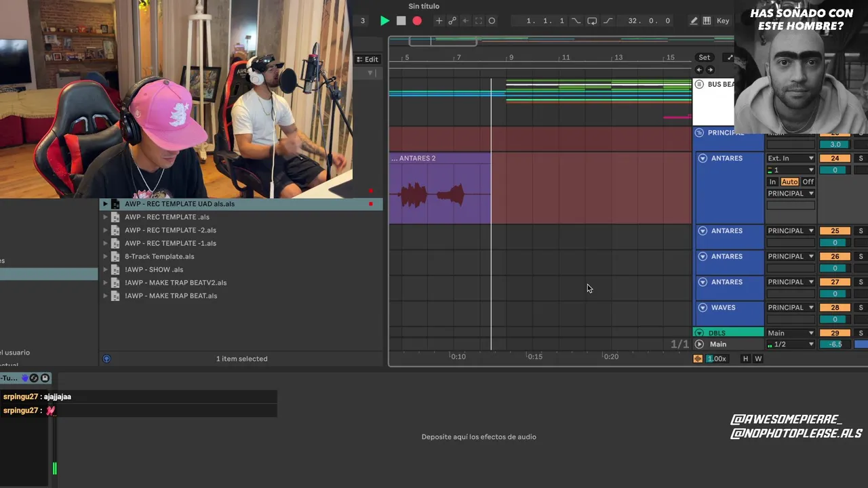Jump to next locator arrow

[x=710, y=70]
